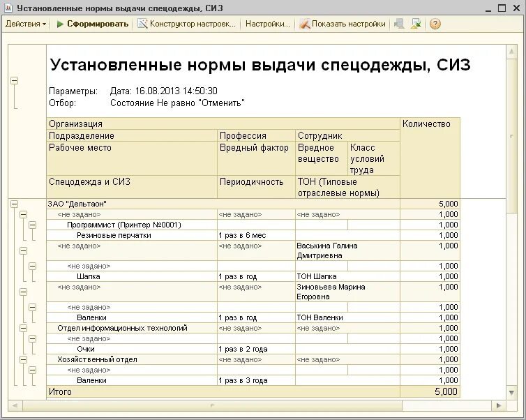Viewport: 526px width, 420px height.
Task: Click document icon with green arrow
Action: [416, 24]
